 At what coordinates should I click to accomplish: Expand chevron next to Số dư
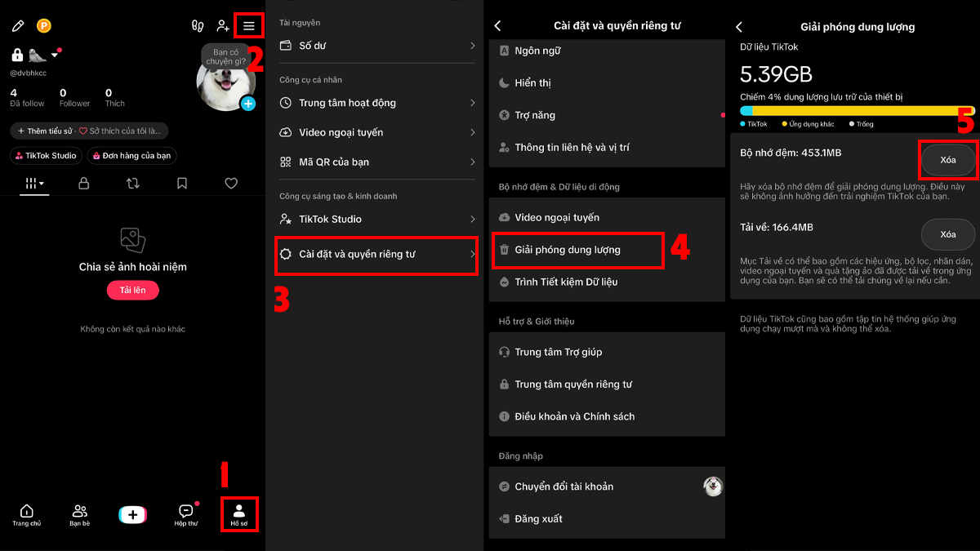472,46
